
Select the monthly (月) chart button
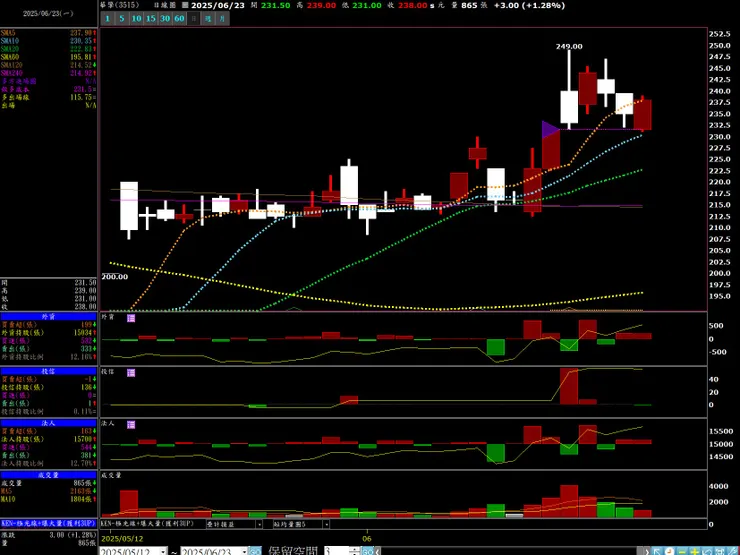222,18
